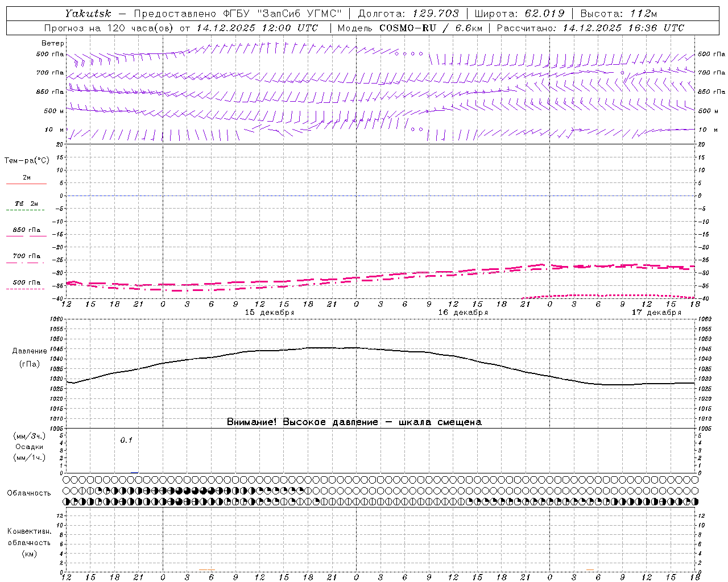The image size is (728, 582).
Task: Click the Yakutsk station title
Action: 88,14
